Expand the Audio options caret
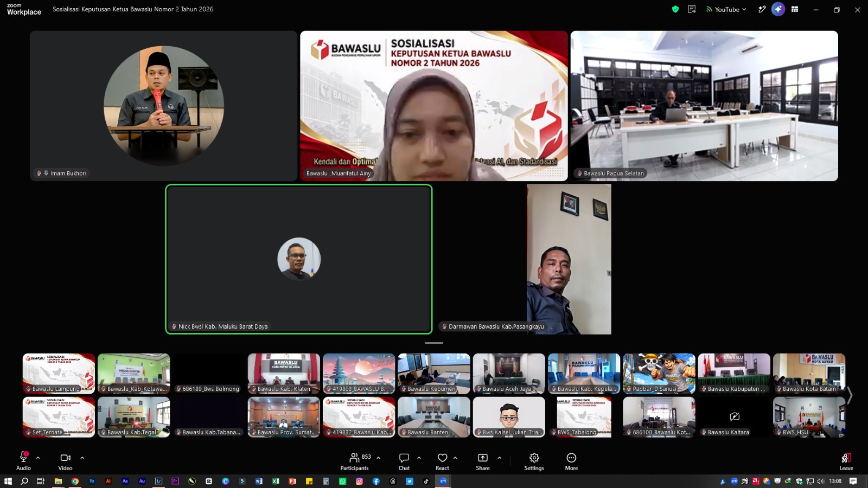This screenshot has width=868, height=488. (38, 458)
